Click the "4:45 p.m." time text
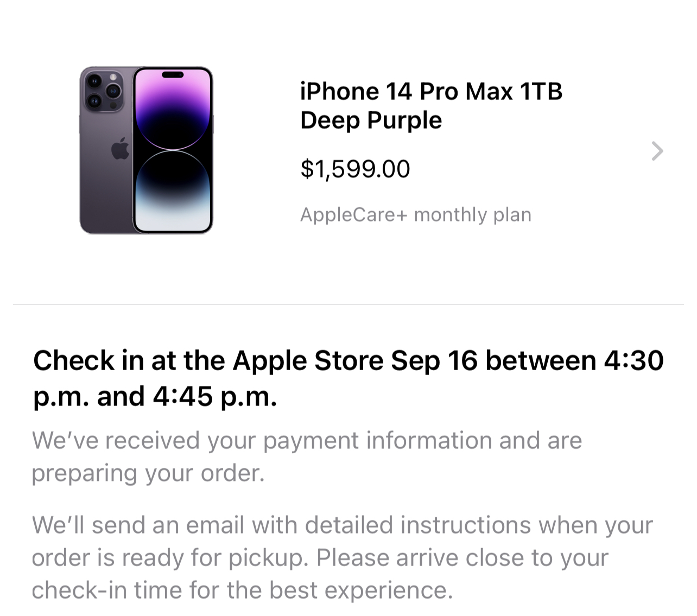 (214, 396)
